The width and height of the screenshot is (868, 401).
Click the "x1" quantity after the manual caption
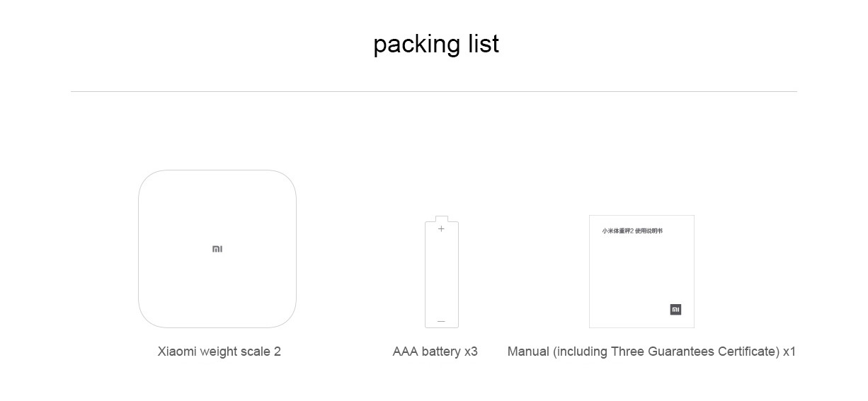[789, 351]
